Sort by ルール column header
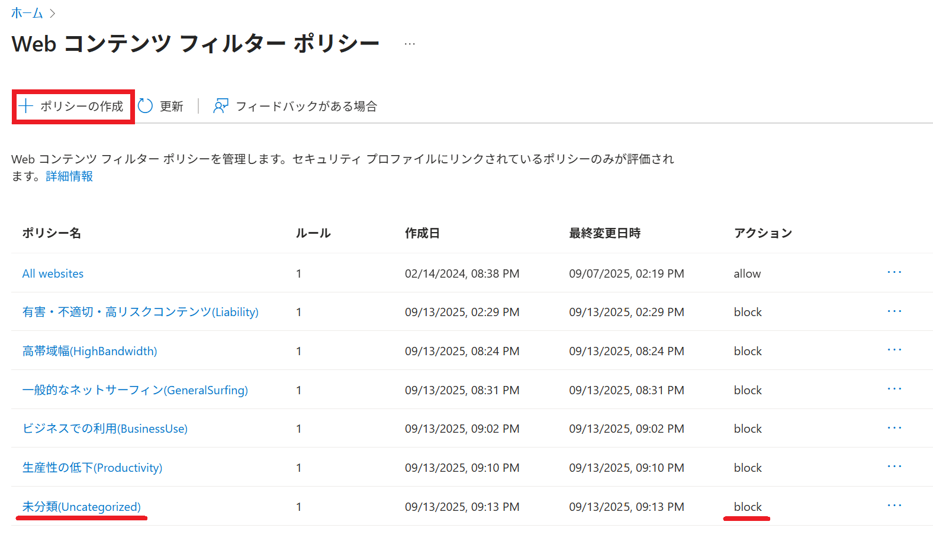The width and height of the screenshot is (933, 560). click(313, 233)
